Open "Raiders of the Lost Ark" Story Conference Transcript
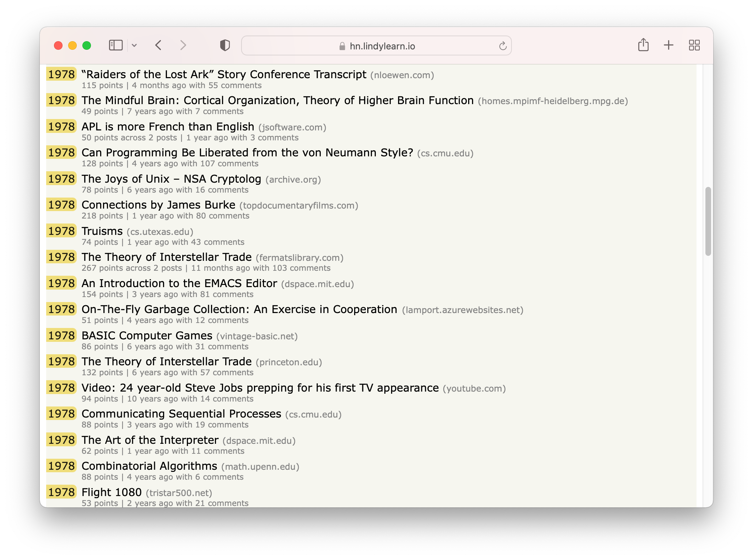The width and height of the screenshot is (753, 560). (223, 75)
